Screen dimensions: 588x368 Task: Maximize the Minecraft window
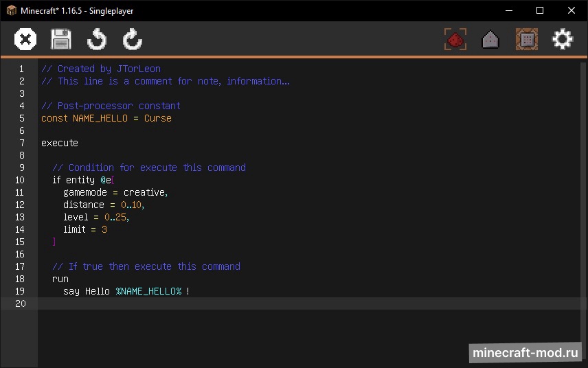pos(540,10)
